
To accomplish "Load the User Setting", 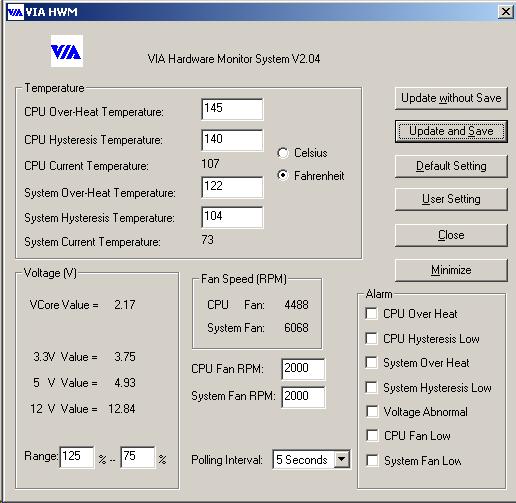I will click(451, 199).
